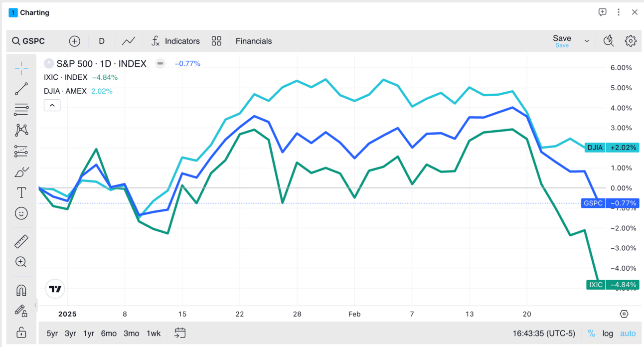Click the -4.84% change beside IXIC legend
The image size is (644, 347).
105,77
